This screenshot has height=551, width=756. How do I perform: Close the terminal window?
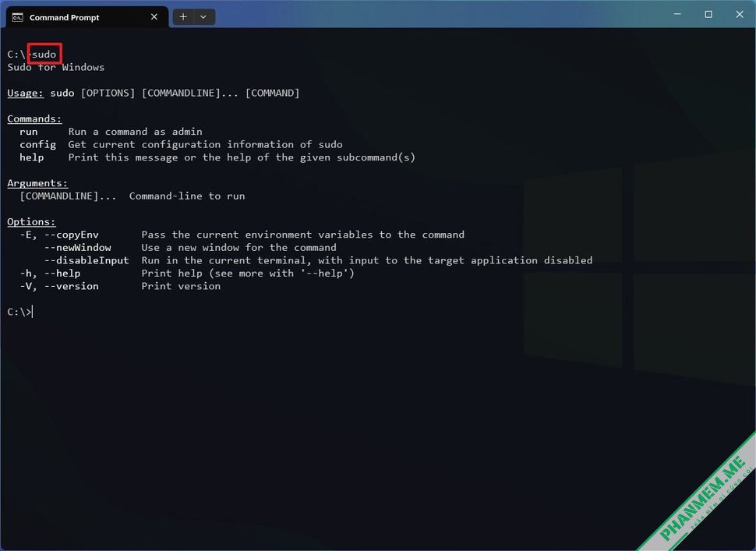pyautogui.click(x=740, y=14)
